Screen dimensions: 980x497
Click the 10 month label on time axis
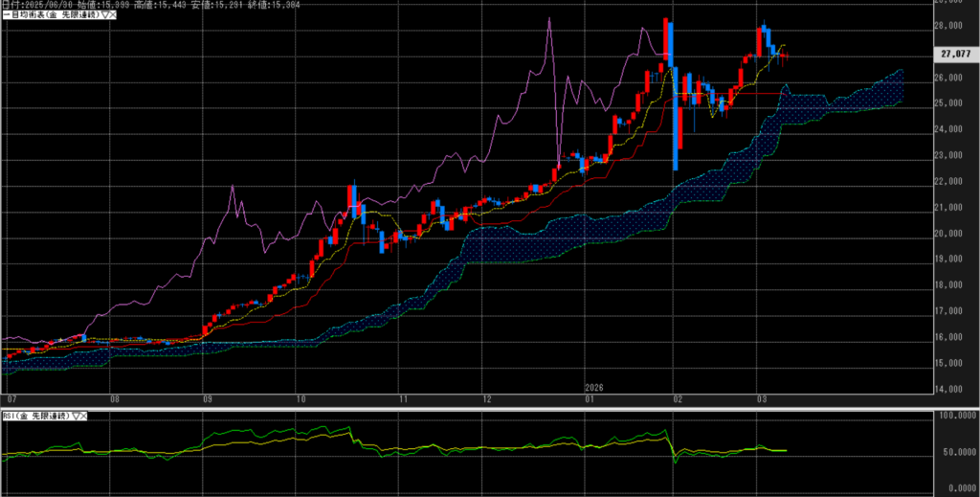click(300, 397)
